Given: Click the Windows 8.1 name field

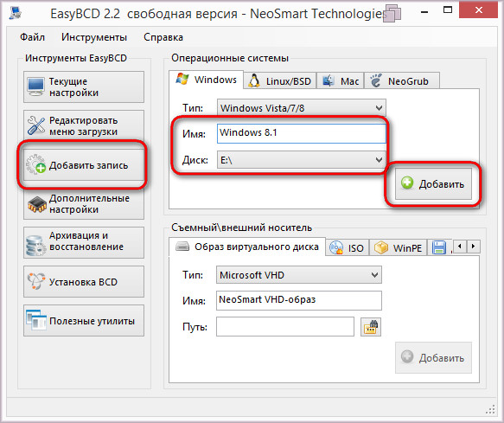Looking at the screenshot, I should click(302, 133).
